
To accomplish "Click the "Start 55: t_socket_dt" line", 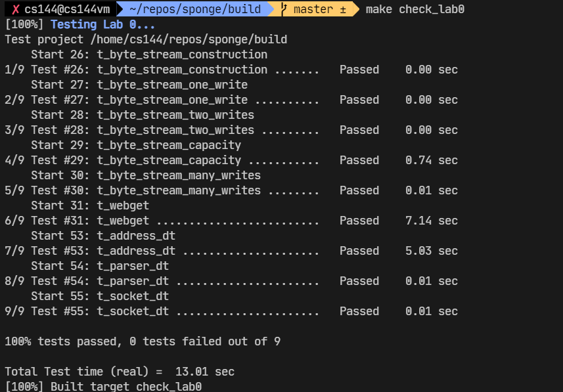I will [x=100, y=296].
